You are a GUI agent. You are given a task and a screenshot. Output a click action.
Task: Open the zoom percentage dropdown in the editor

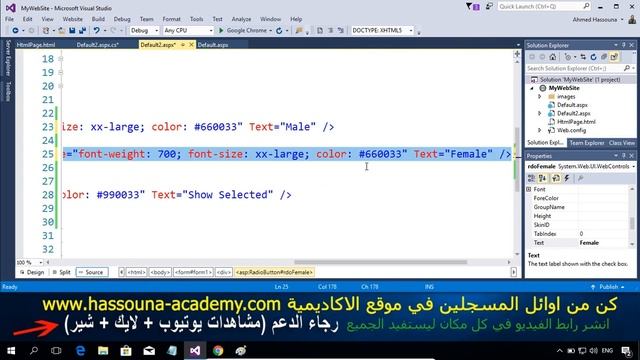click(x=40, y=262)
